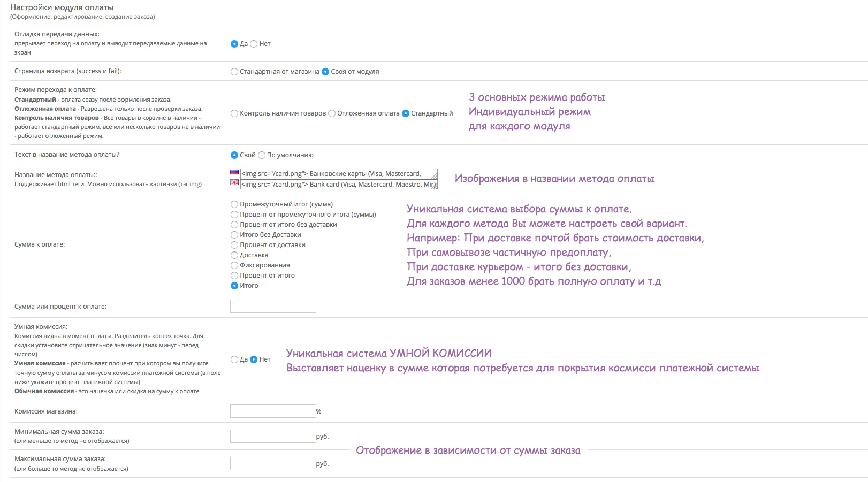
Task: Choose По умолчанию method name text
Action: click(262, 155)
